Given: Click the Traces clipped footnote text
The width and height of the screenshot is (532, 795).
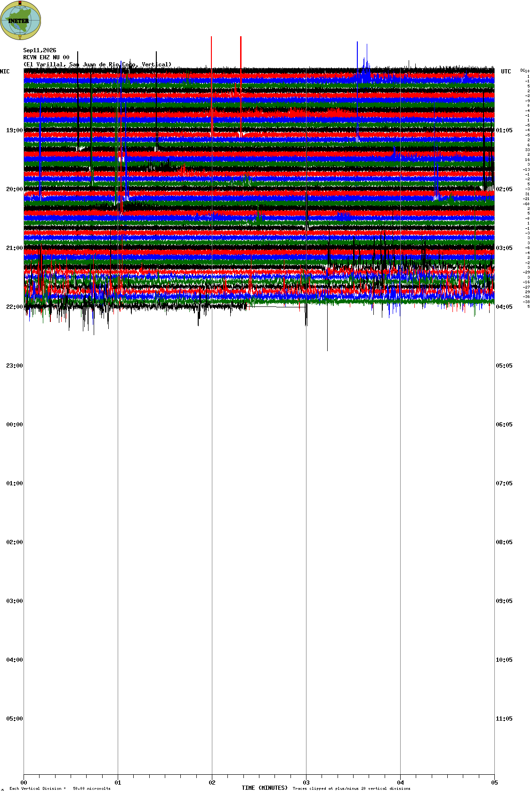Looking at the screenshot, I should [x=351, y=788].
